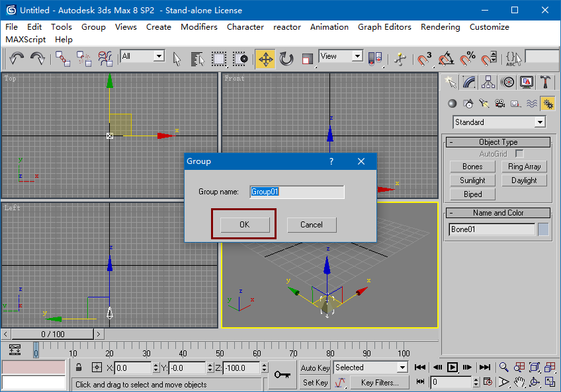This screenshot has width=561, height=392.
Task: Click the Pan hand viewport icon
Action: tap(519, 382)
